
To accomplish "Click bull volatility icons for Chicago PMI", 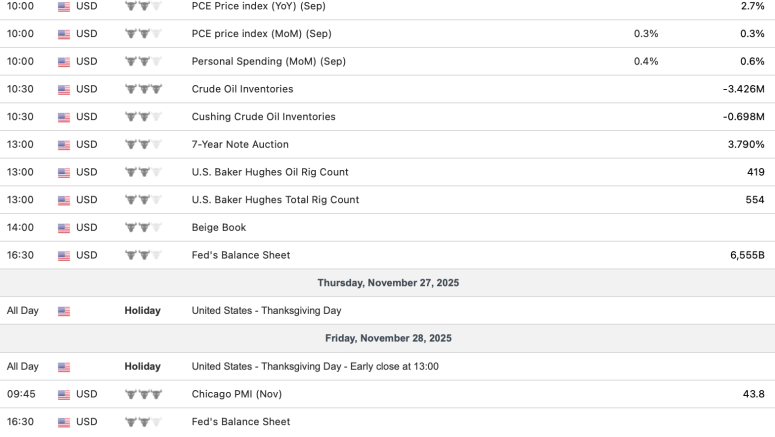I will (x=142, y=394).
